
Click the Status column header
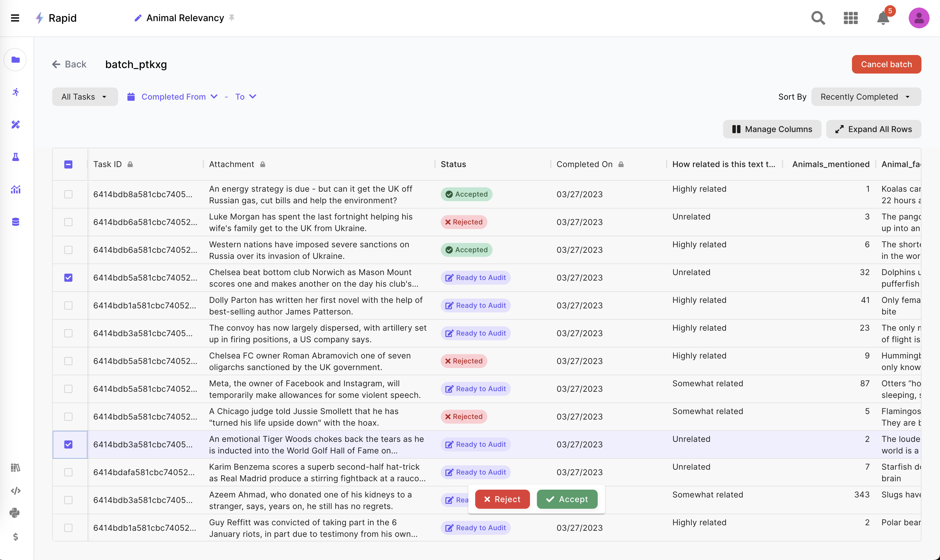coord(453,164)
